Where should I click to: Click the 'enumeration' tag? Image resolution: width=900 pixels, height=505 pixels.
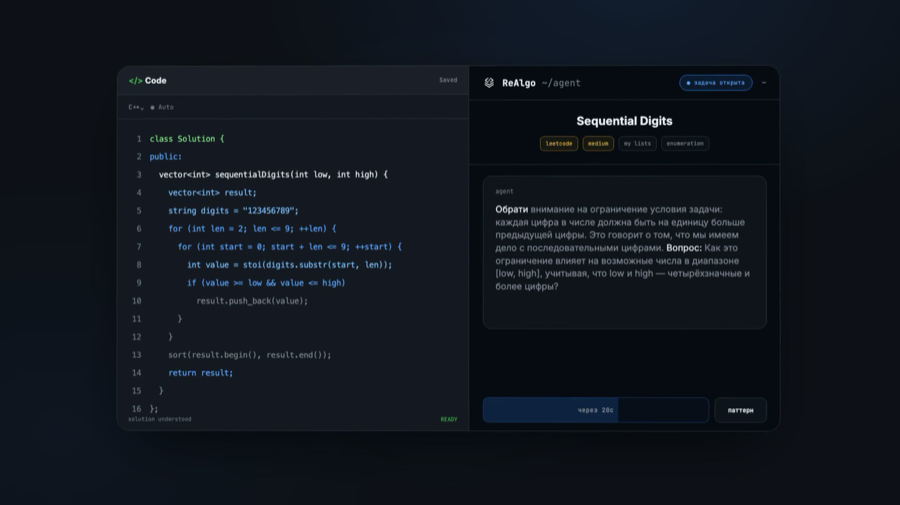coord(685,143)
